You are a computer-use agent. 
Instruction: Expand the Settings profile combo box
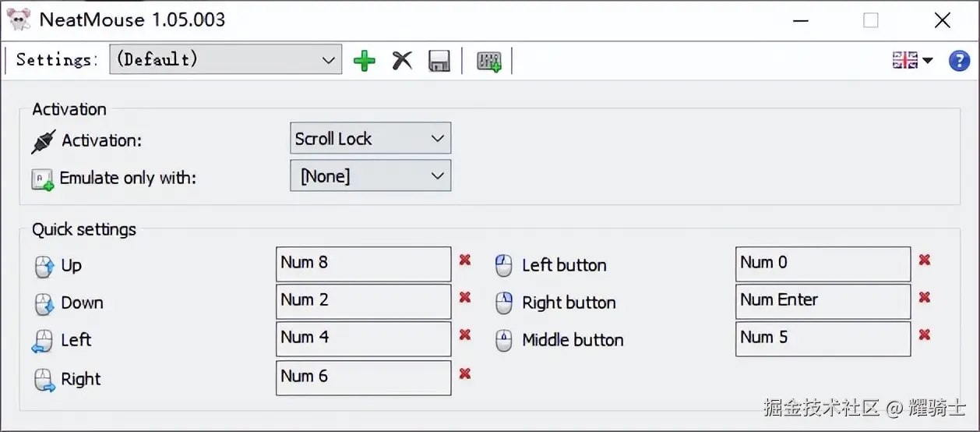(x=225, y=59)
